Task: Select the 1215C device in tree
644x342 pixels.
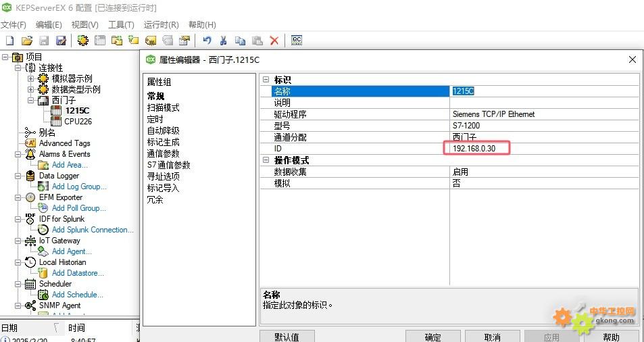Action: (x=77, y=111)
